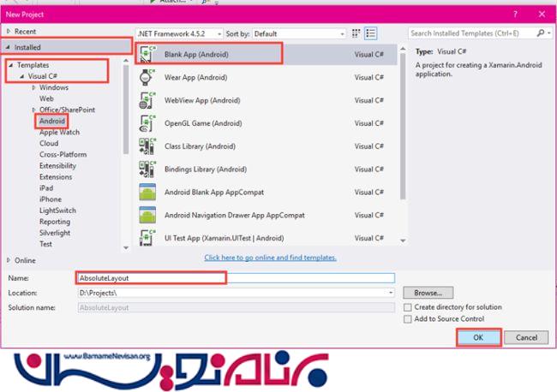
Task: Expand the Recent section
Action: coord(9,31)
